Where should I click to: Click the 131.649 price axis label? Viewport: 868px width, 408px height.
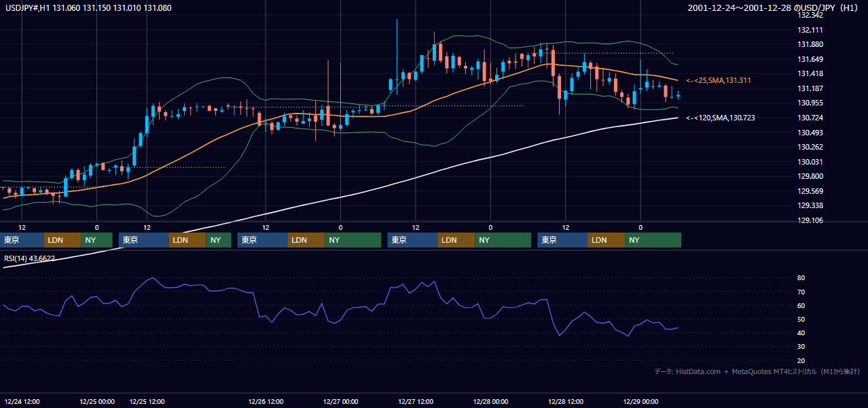click(810, 59)
